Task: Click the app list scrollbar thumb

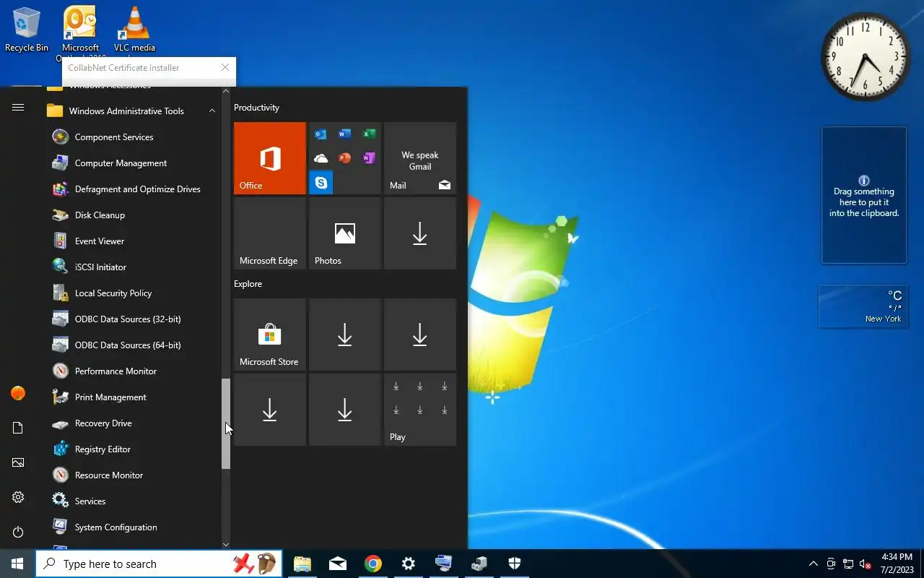Action: click(226, 424)
